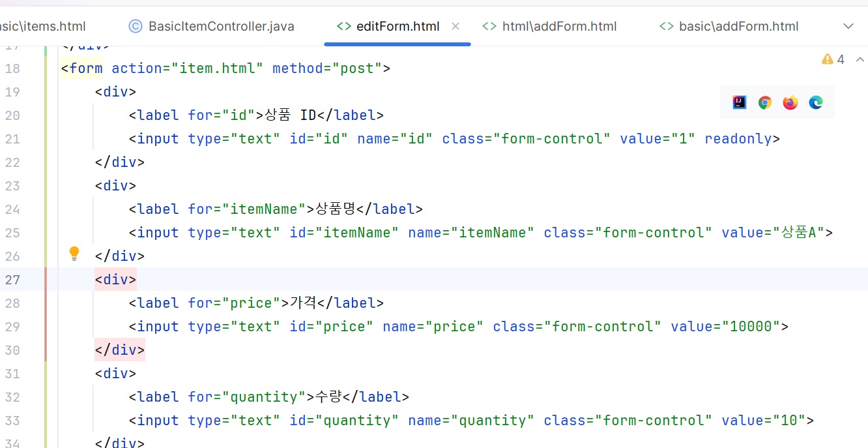Click the red change marker beside line 28

(x=46, y=303)
